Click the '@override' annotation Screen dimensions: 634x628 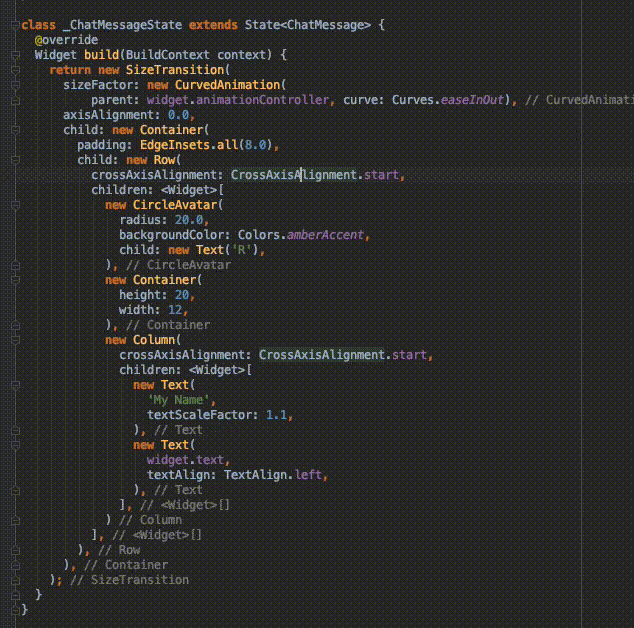click(66, 40)
